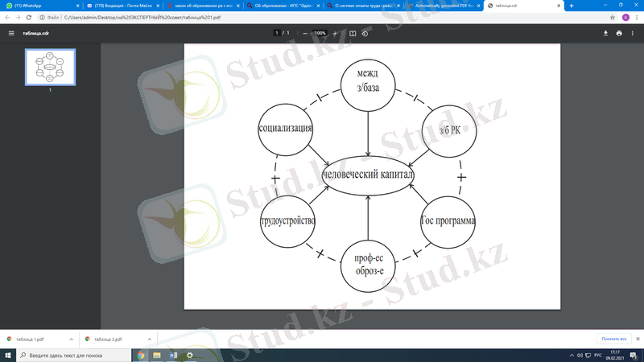644x362 pixels.
Task: Zoom out of the PDF with the minus button
Action: [x=305, y=33]
